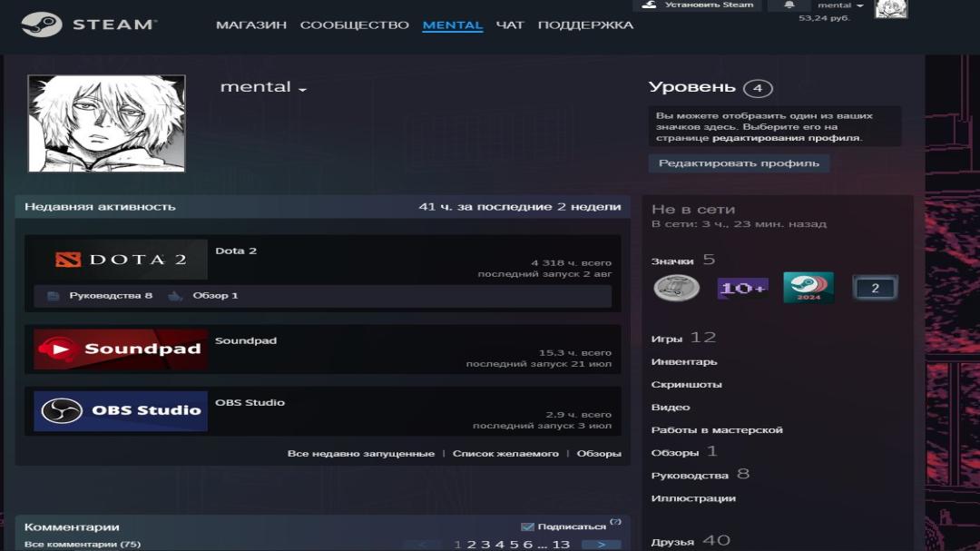Image resolution: width=980 pixels, height=551 pixels.
Task: Click the level 4 circle badge
Action: point(758,88)
